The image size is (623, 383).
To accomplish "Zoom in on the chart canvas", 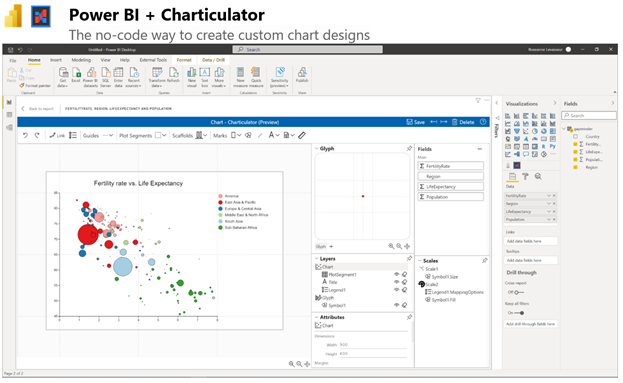I will [x=292, y=364].
